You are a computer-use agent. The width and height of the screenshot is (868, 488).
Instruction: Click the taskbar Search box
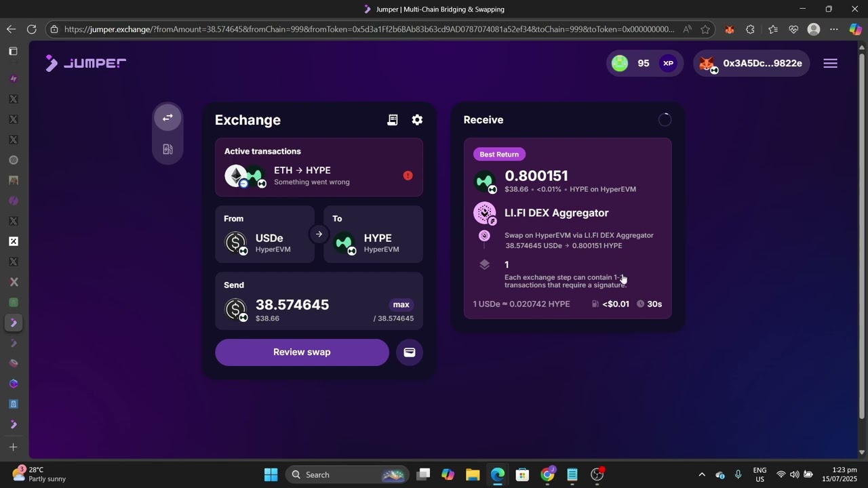[347, 474]
